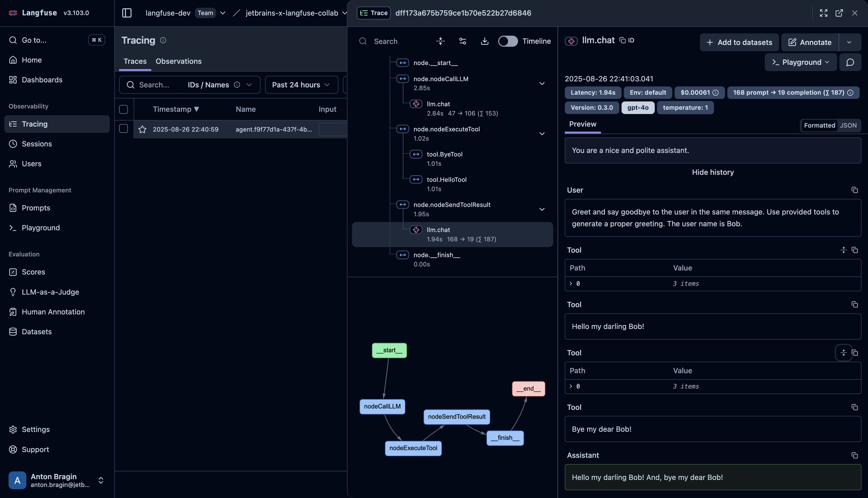This screenshot has height=498, width=868.
Task: Check the select-all header checkbox
Action: tap(124, 109)
